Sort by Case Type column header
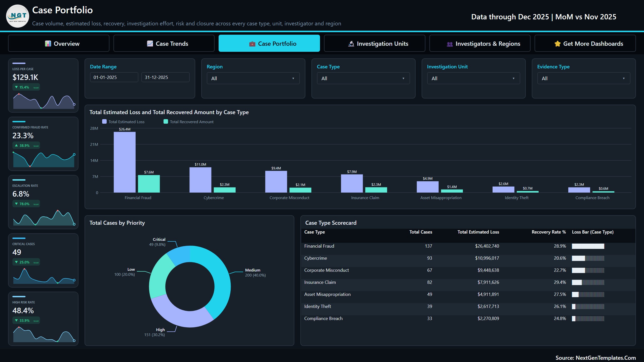Viewport: 644px width, 362px height. click(314, 232)
